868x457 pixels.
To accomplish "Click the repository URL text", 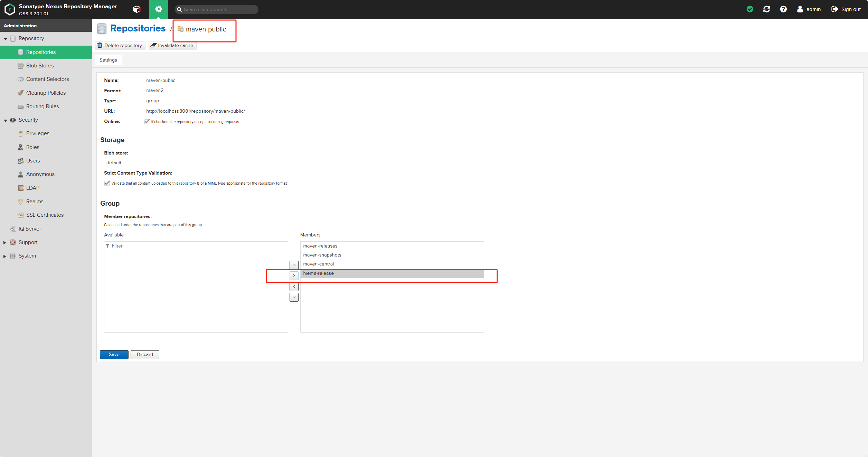I will click(196, 111).
